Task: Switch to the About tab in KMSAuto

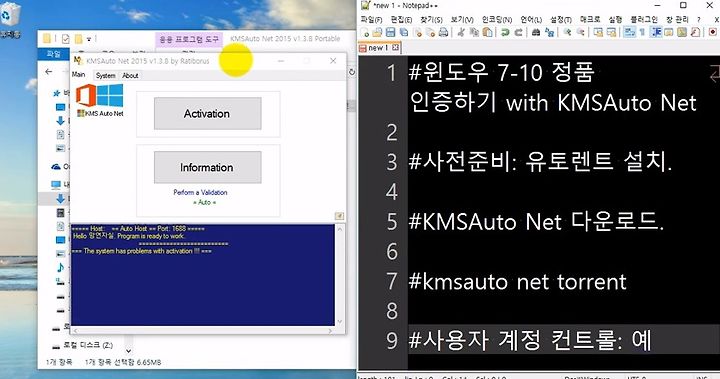Action: pos(130,75)
